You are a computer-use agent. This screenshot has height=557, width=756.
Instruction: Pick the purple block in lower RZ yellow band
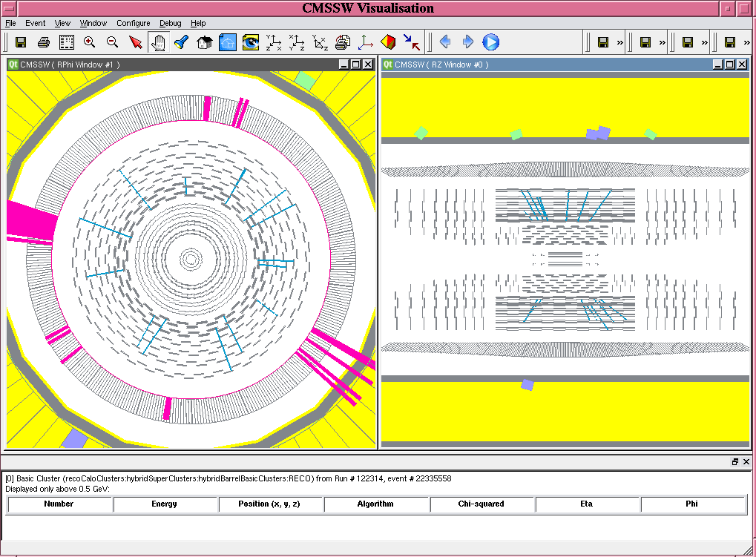[x=527, y=384]
